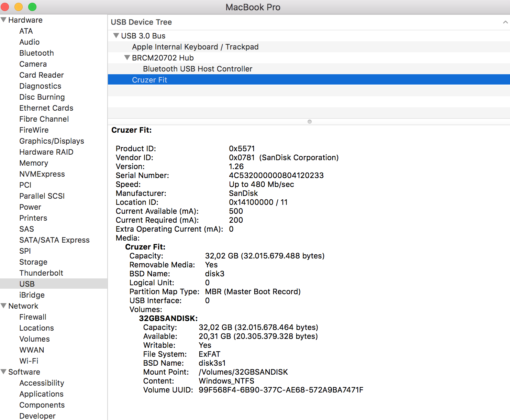The height and width of the screenshot is (420, 510).
Task: Select Parallel SCSI in the sidebar
Action: [x=42, y=196]
